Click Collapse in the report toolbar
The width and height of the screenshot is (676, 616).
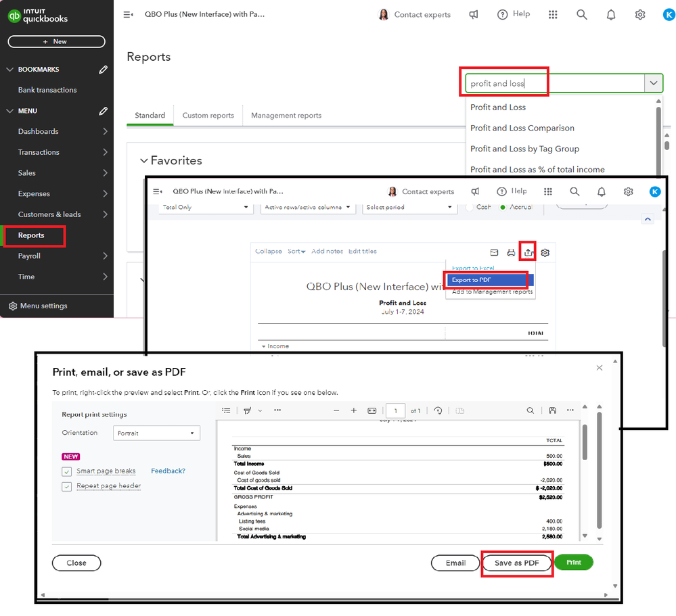click(x=268, y=251)
